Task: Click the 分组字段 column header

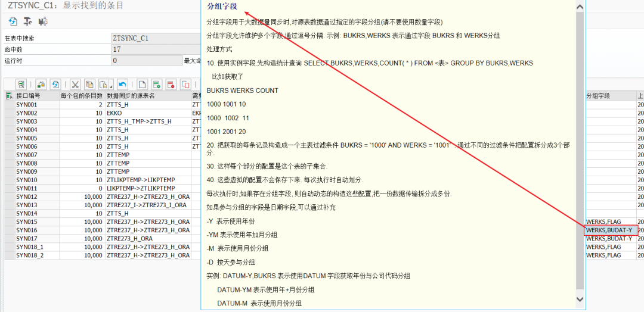Action: (x=611, y=96)
